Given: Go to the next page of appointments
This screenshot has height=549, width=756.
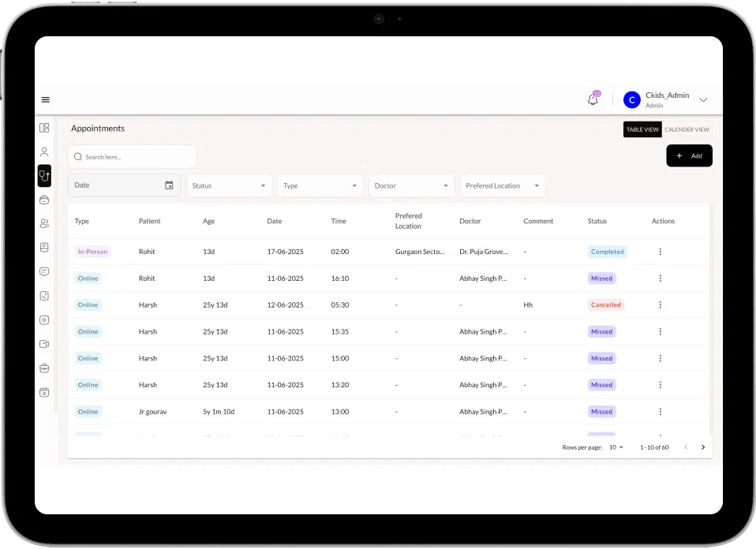Looking at the screenshot, I should [x=703, y=446].
